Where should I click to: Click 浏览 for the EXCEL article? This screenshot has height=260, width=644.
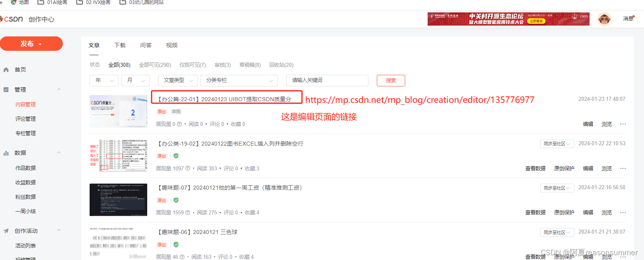pyautogui.click(x=607, y=168)
